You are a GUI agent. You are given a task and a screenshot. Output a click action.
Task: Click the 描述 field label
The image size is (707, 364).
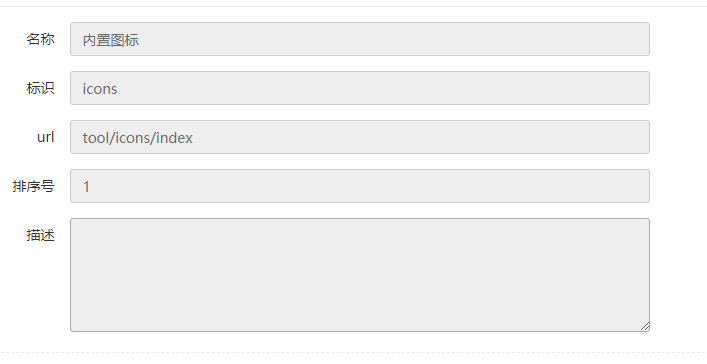tap(41, 235)
